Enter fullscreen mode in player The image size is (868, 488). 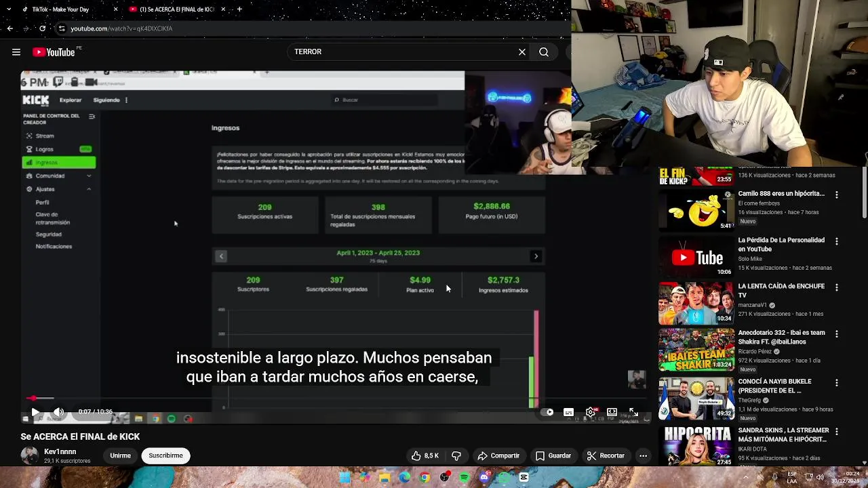[633, 412]
